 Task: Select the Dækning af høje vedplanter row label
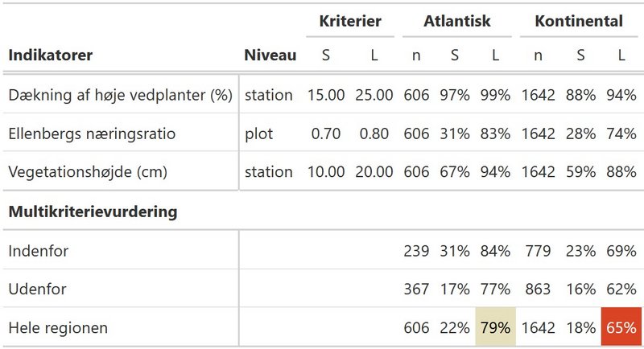point(120,95)
